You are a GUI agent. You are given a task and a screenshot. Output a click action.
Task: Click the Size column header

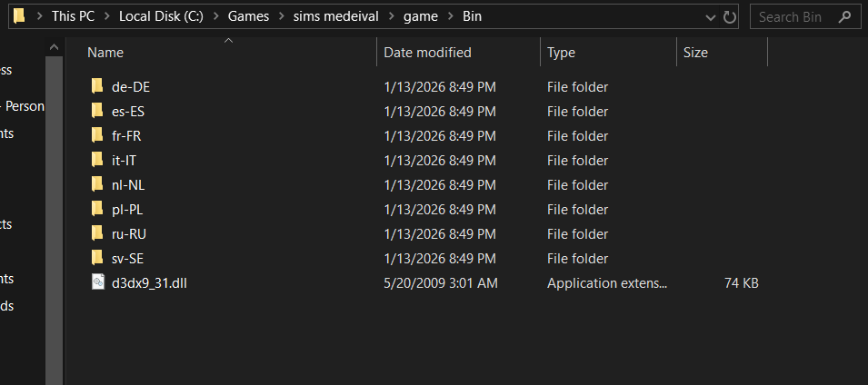[x=695, y=53]
